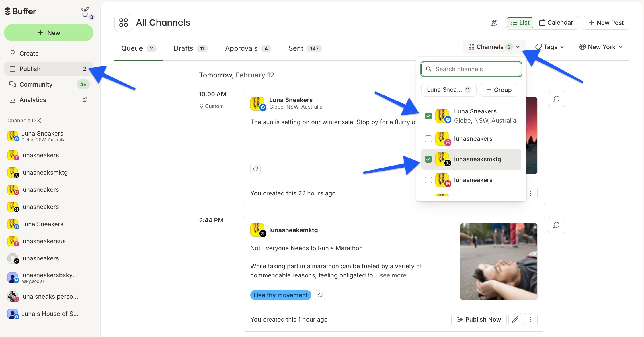Click the plant sprout icon with badge

[85, 12]
